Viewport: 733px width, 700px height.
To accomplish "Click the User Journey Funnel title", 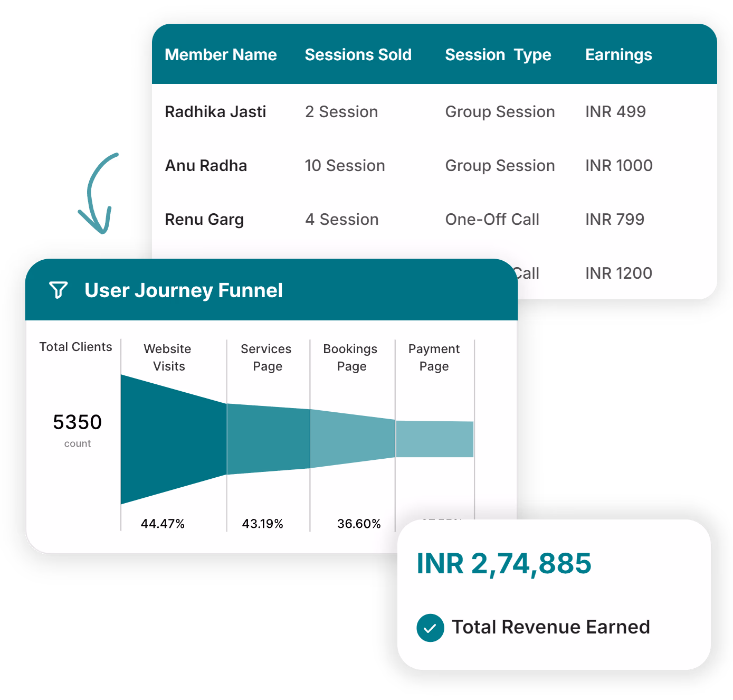I will [184, 290].
